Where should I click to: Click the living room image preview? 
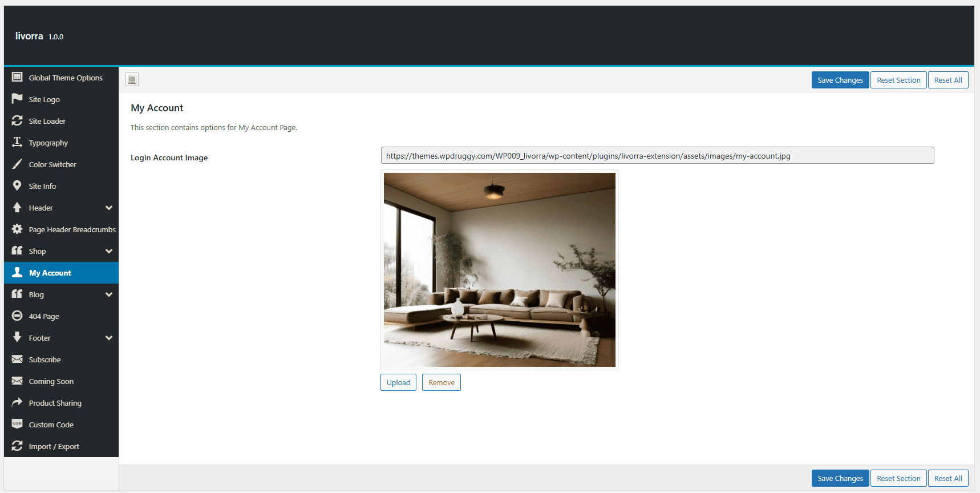click(x=500, y=270)
